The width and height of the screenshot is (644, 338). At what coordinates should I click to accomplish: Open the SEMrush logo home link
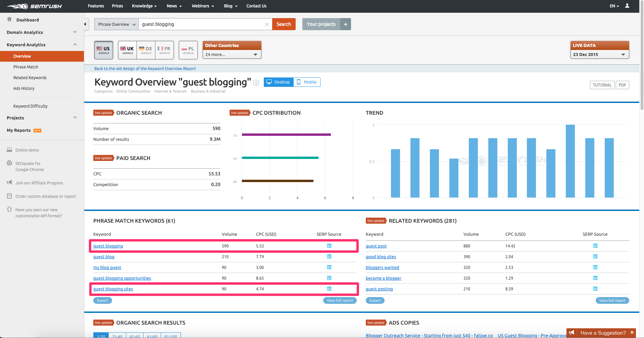click(x=34, y=6)
